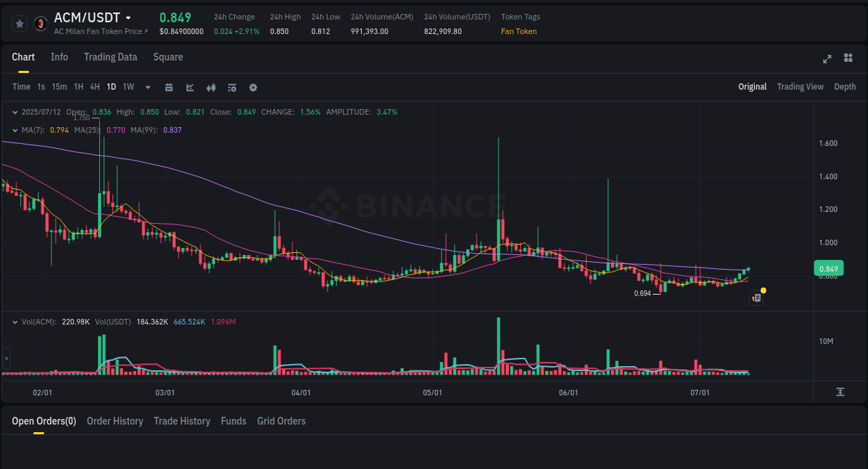Select the 1W timeframe
This screenshot has width=868, height=469.
point(128,87)
